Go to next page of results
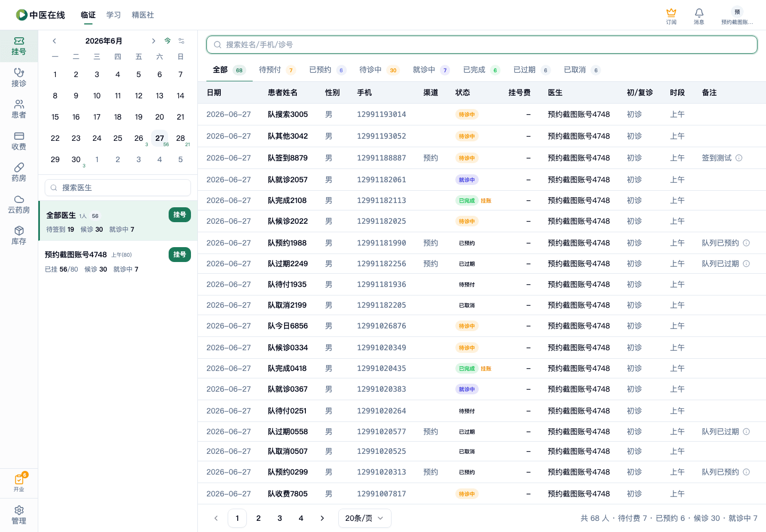Viewport: 766px width, 532px height. (x=322, y=518)
